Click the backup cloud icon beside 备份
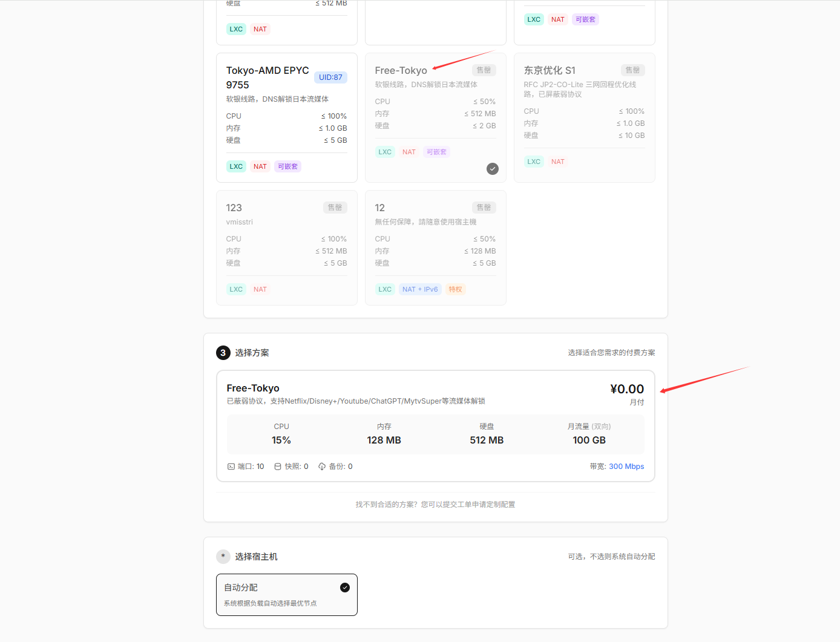This screenshot has height=642, width=840. pyautogui.click(x=322, y=467)
